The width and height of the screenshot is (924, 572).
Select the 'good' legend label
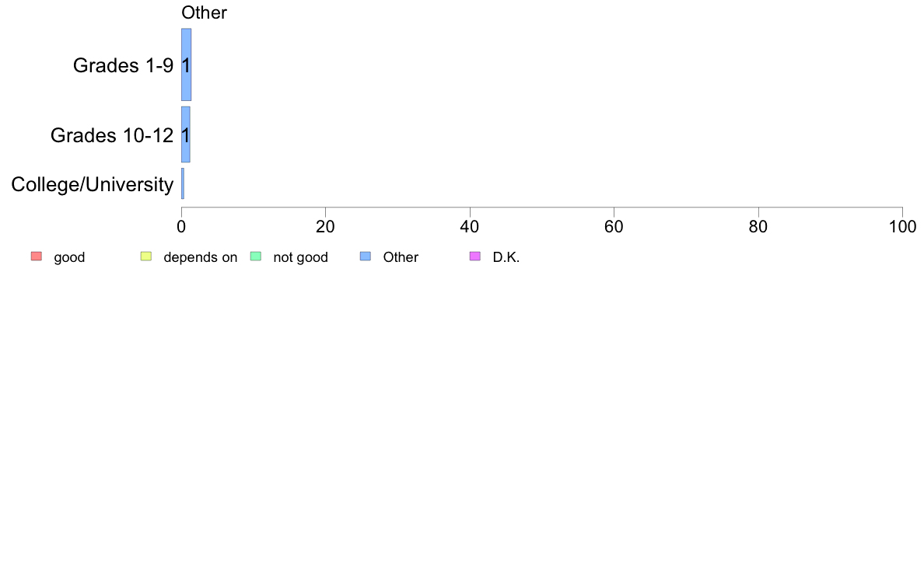pyautogui.click(x=69, y=258)
